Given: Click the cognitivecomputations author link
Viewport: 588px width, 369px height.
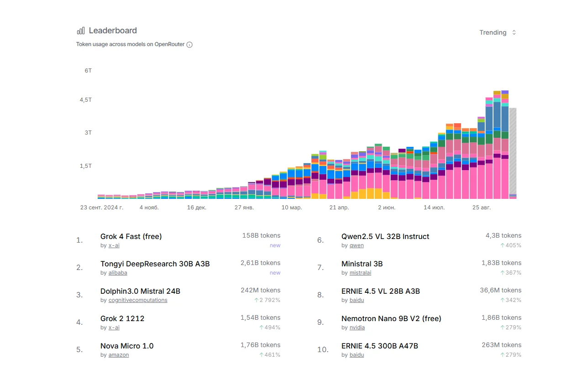Looking at the screenshot, I should pyautogui.click(x=138, y=300).
